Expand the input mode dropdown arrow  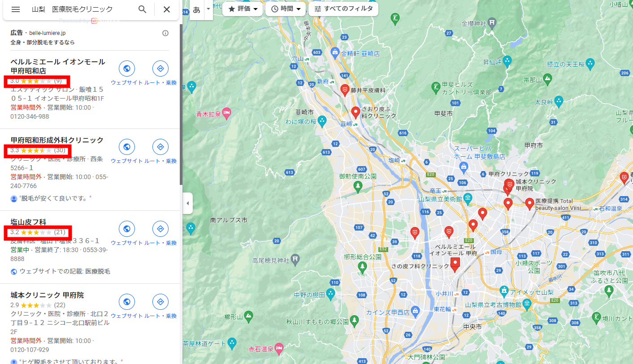click(208, 9)
